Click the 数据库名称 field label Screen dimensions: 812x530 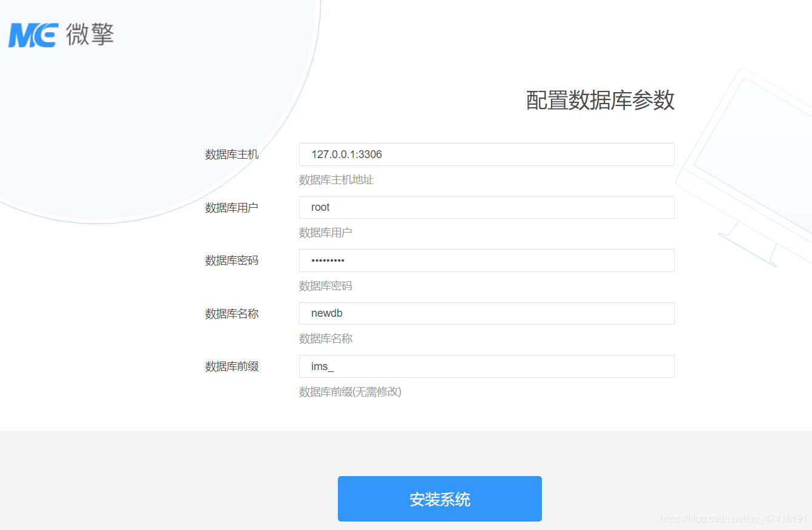(232, 314)
